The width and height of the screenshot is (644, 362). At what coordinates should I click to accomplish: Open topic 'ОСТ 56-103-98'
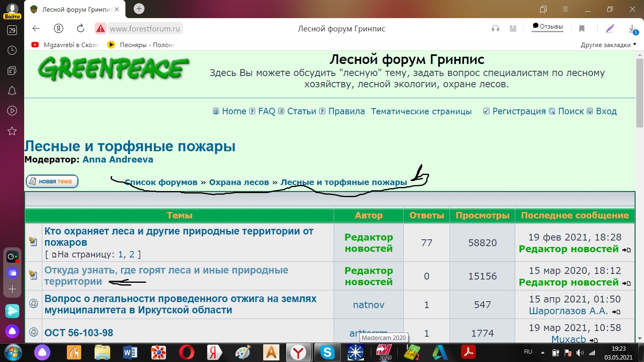79,333
